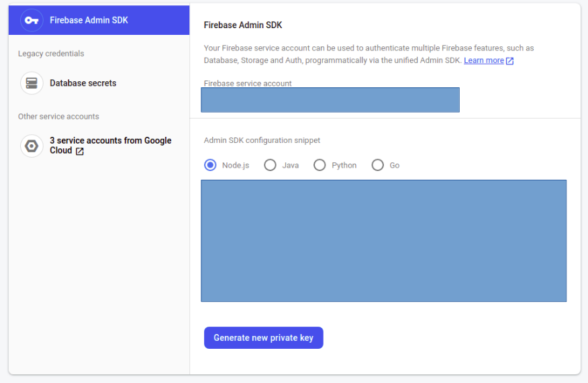Click Generate new private key button
This screenshot has height=383, width=588.
tap(264, 337)
